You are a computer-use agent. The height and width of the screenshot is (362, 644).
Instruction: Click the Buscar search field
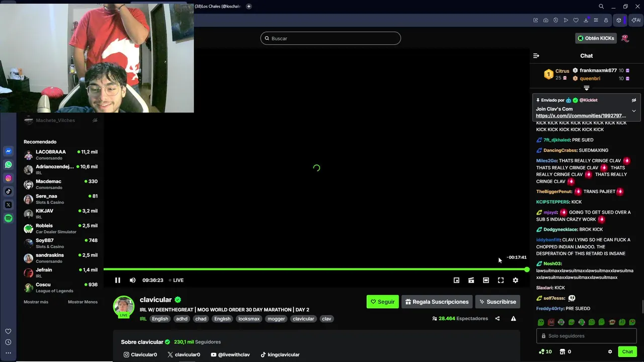click(331, 38)
